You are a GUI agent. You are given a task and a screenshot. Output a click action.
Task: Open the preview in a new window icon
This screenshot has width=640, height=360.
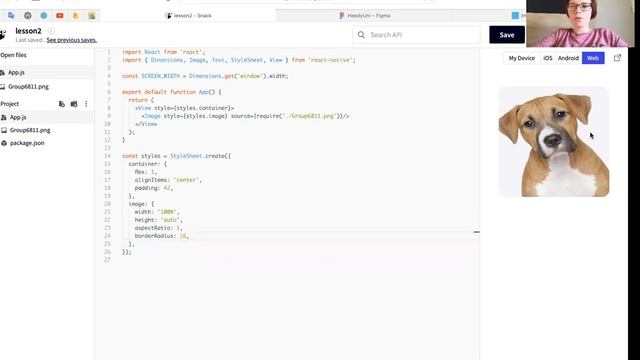pos(617,58)
